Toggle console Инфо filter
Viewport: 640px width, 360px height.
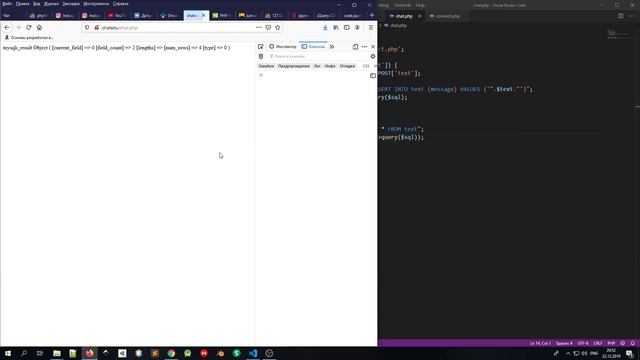pyautogui.click(x=330, y=66)
